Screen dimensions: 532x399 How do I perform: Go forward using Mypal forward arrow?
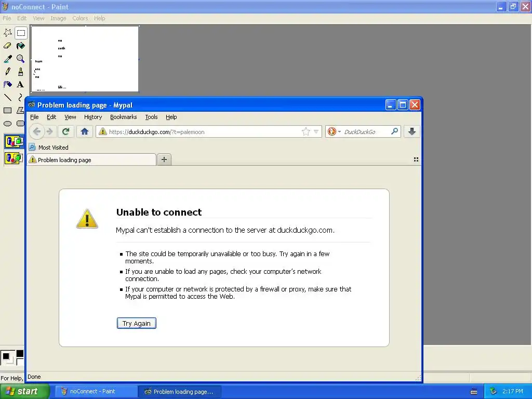coord(49,131)
